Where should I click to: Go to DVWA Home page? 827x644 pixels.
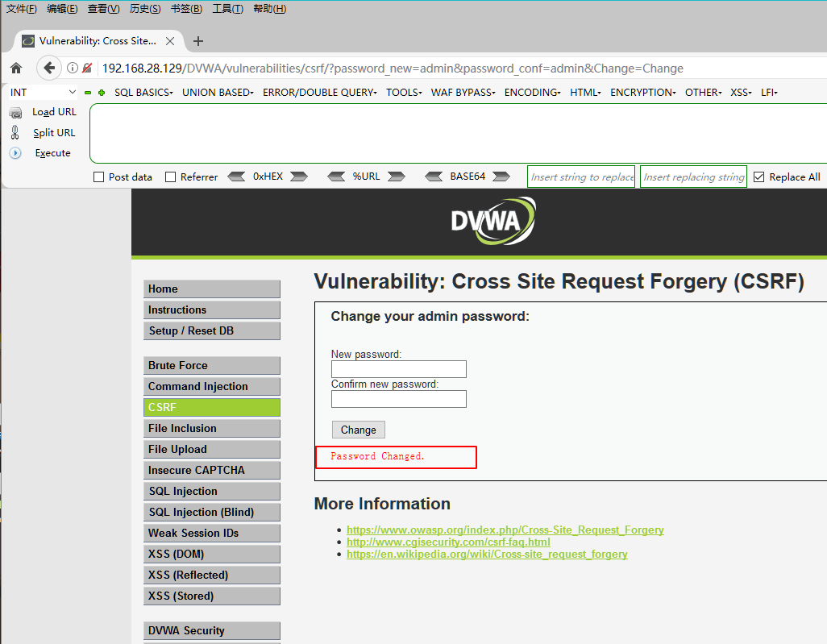(x=211, y=289)
